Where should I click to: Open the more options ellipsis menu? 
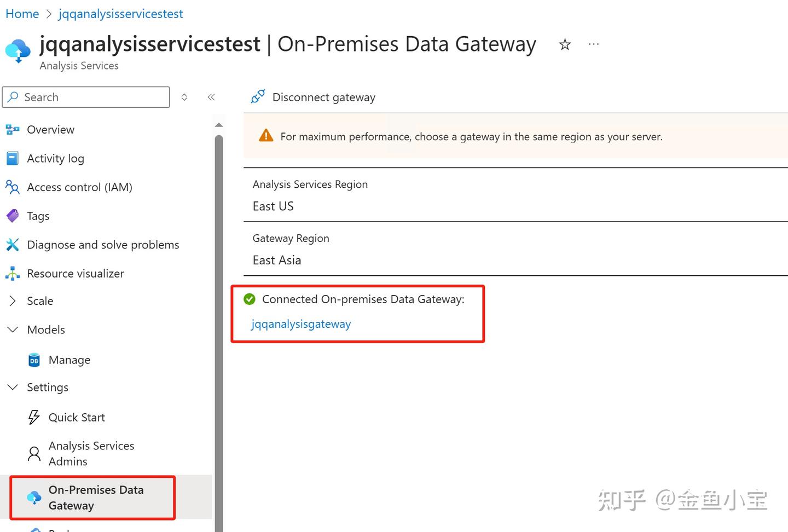point(593,44)
